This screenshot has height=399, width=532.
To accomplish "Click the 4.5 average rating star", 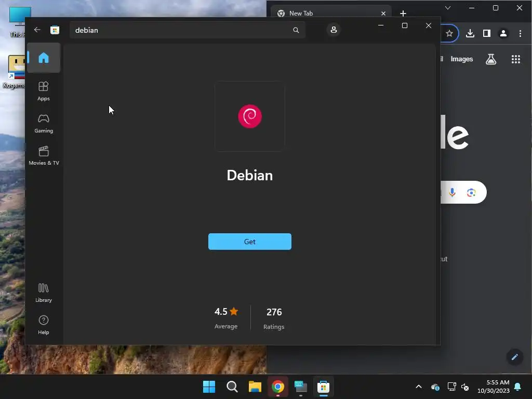I will coord(234,311).
